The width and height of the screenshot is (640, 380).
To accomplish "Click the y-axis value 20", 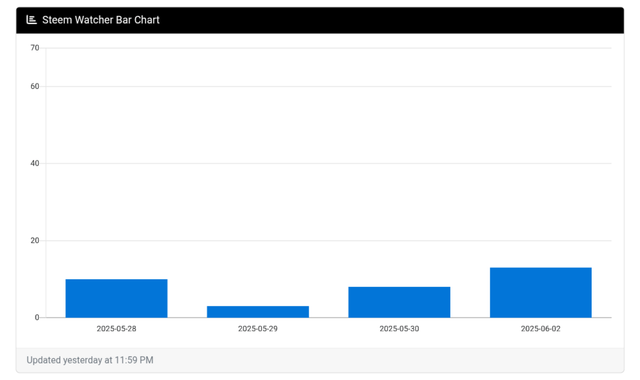I will pos(35,240).
